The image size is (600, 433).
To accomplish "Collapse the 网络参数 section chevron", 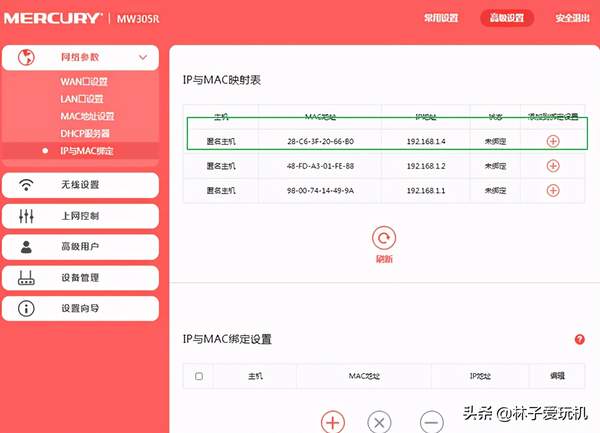I will coord(143,58).
